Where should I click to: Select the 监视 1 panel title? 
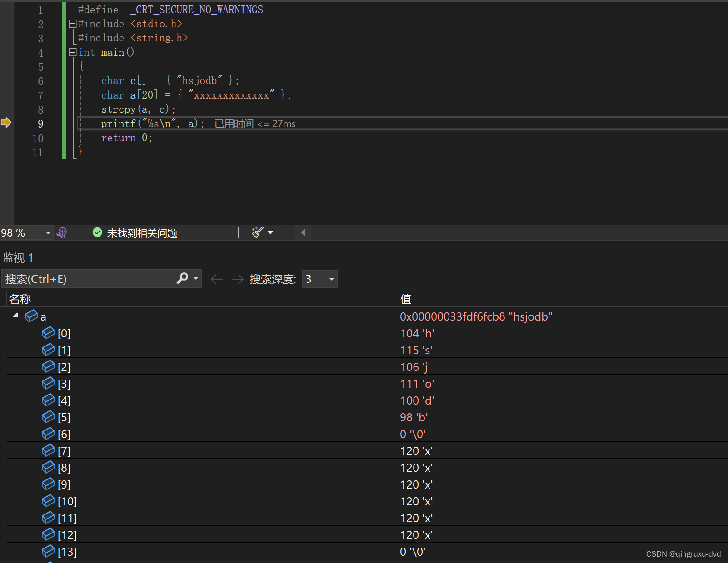[x=18, y=258]
